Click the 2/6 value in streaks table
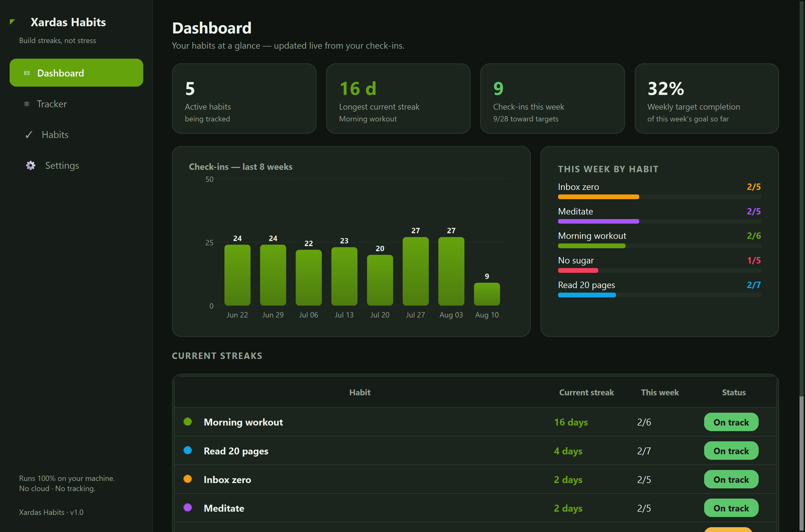The height and width of the screenshot is (532, 805). tap(644, 422)
